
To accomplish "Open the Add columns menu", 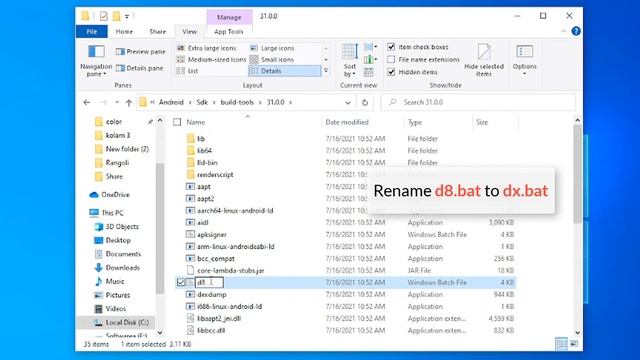I will pyautogui.click(x=370, y=60).
